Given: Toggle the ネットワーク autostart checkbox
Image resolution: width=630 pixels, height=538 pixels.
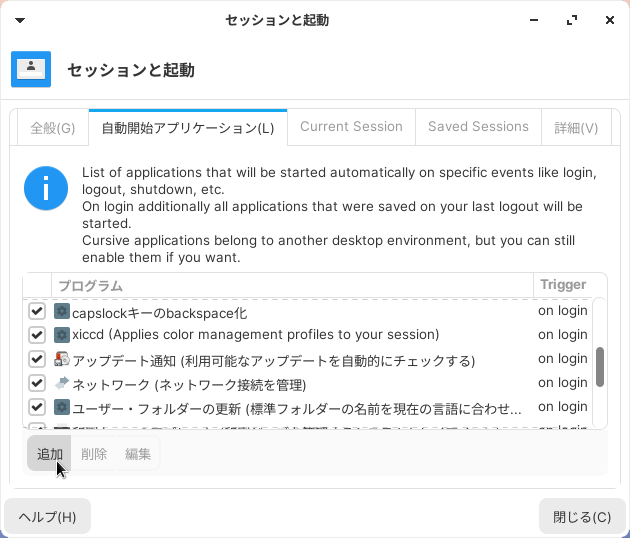Looking at the screenshot, I should pos(37,383).
